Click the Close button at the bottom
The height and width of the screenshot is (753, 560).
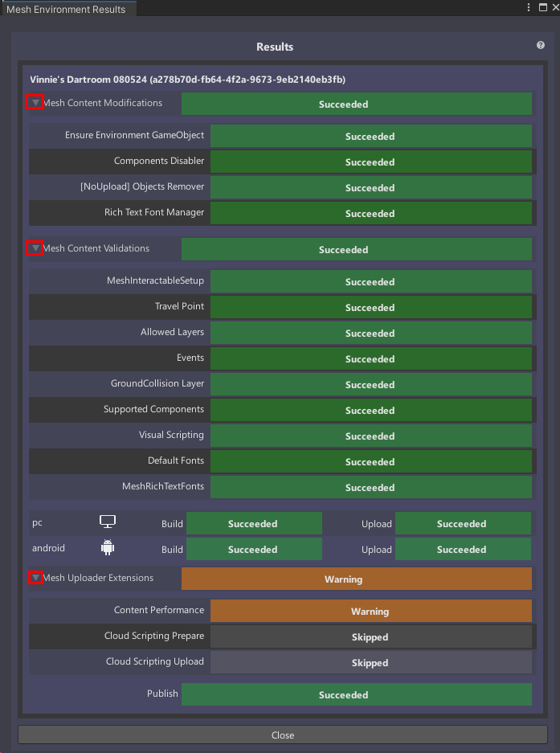click(282, 735)
